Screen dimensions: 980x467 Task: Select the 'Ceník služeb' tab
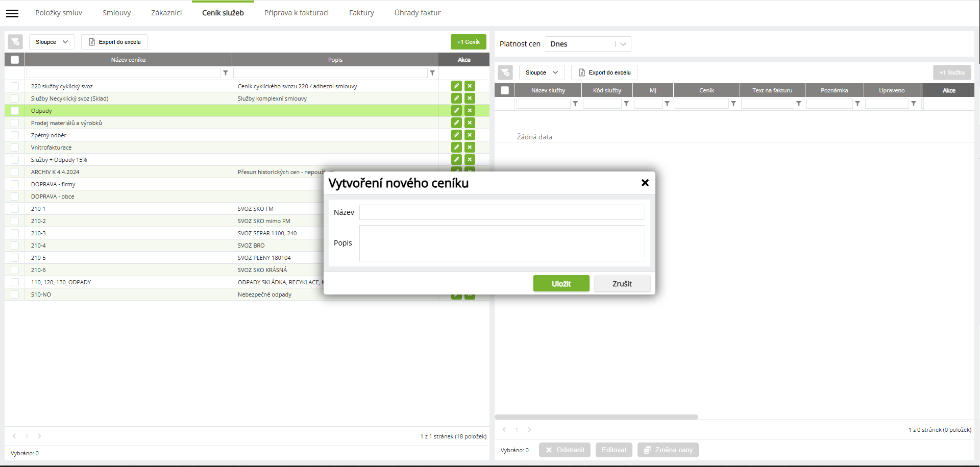[223, 13]
